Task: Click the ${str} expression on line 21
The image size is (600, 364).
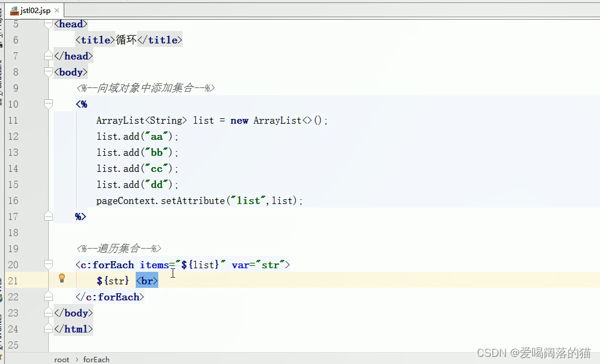Action: click(x=113, y=281)
